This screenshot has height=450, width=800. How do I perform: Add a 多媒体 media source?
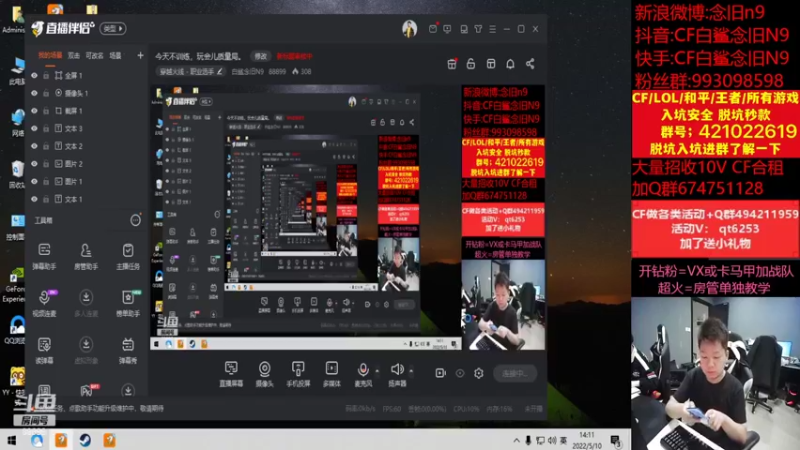[332, 374]
